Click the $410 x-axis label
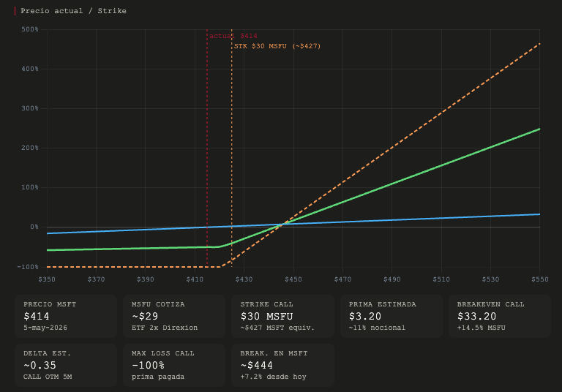 195,279
